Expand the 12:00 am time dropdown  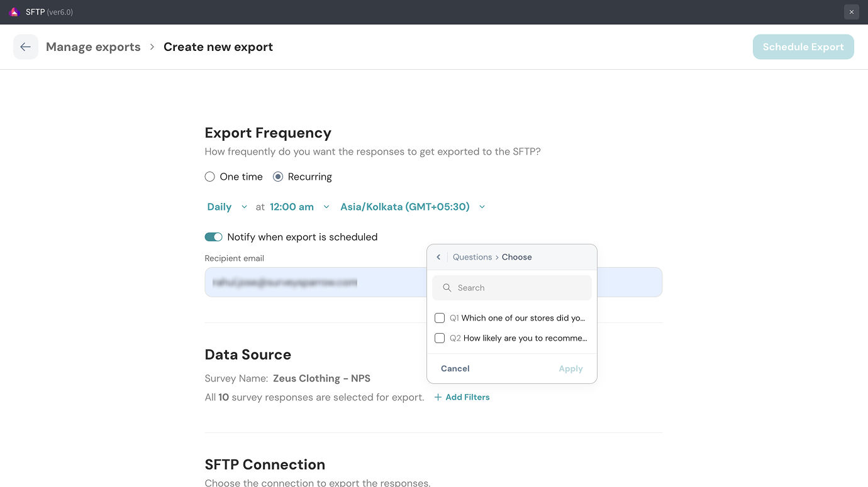click(x=299, y=207)
